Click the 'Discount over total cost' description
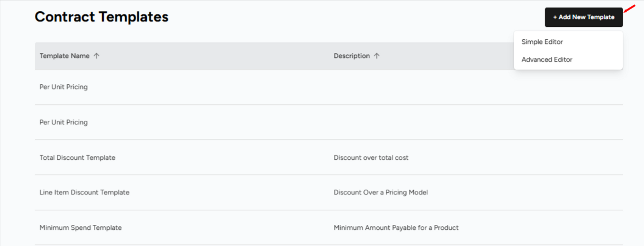This screenshot has width=644, height=246. click(x=371, y=157)
